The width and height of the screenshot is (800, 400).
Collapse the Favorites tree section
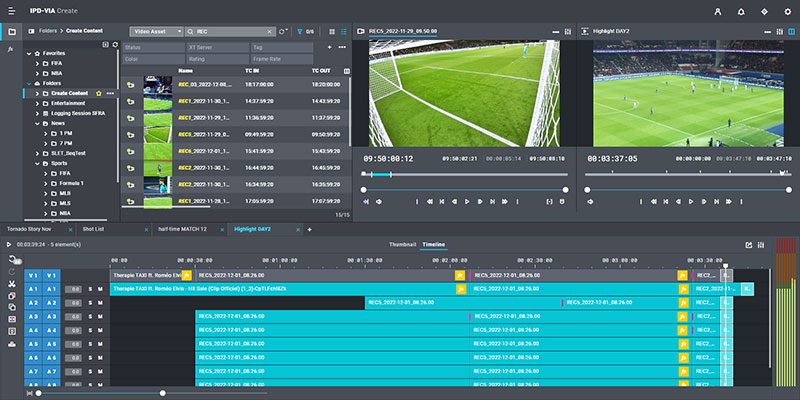coord(29,53)
